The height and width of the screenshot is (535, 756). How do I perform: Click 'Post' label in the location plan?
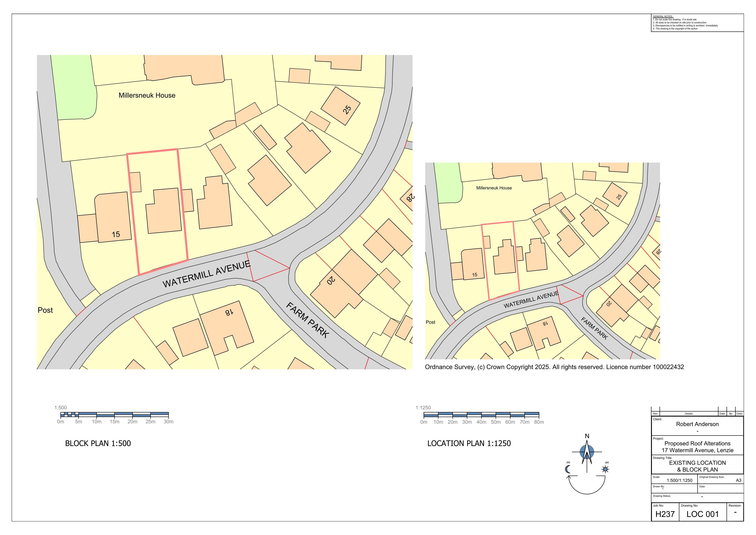(430, 322)
